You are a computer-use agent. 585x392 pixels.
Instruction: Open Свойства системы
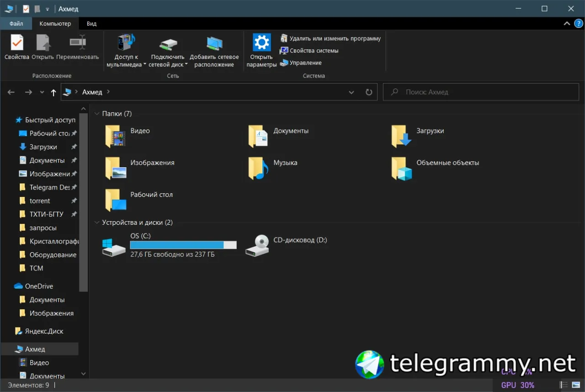[x=309, y=51]
